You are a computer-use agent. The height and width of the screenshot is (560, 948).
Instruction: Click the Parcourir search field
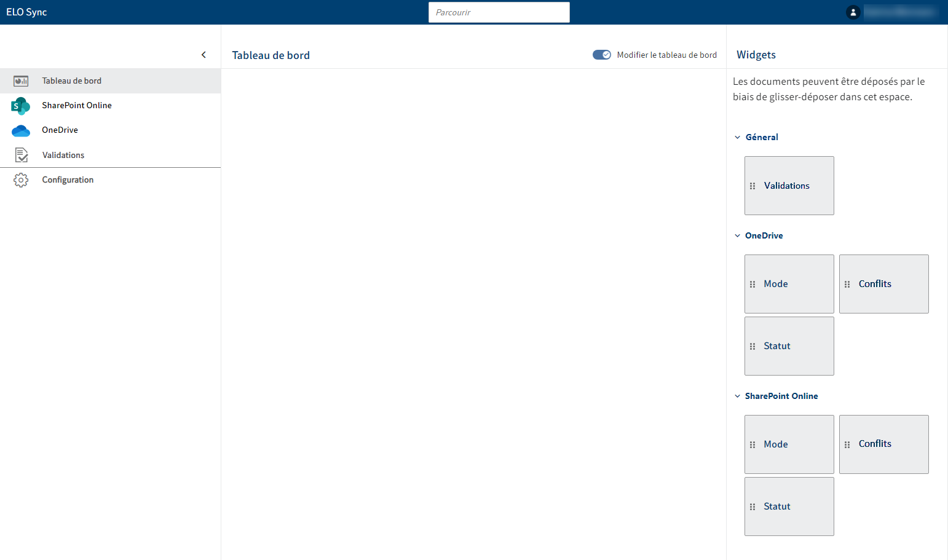click(x=499, y=12)
